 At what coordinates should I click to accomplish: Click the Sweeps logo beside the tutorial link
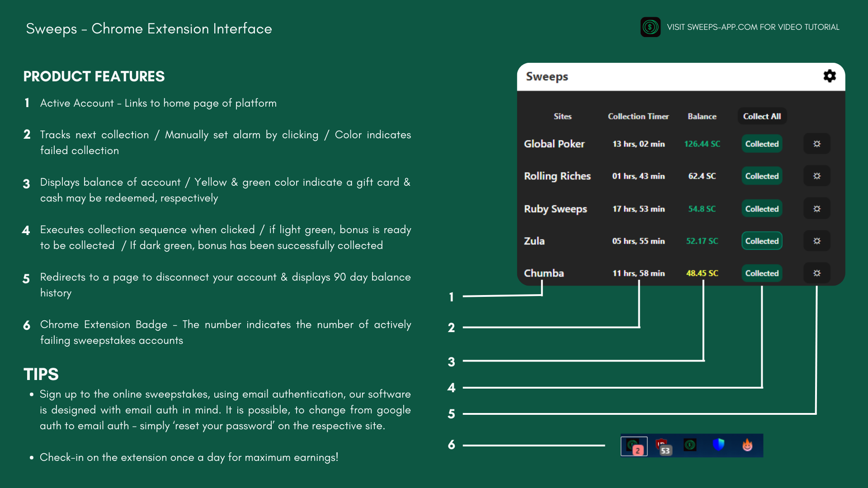(651, 27)
